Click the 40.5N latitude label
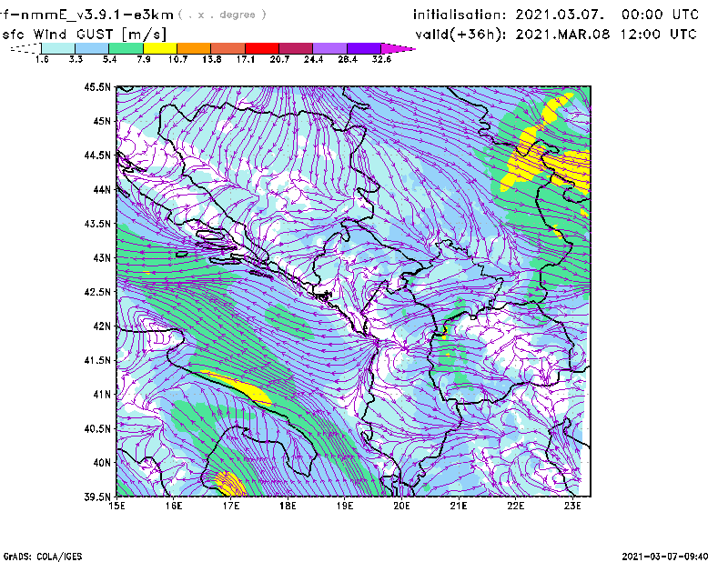Screen dimensions: 728x562 [98, 428]
